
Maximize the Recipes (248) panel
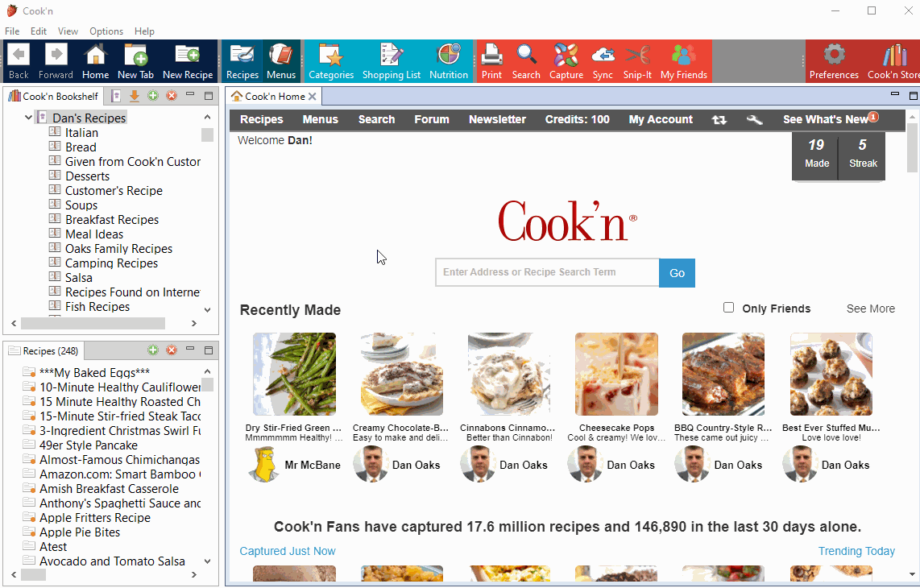pyautogui.click(x=209, y=350)
